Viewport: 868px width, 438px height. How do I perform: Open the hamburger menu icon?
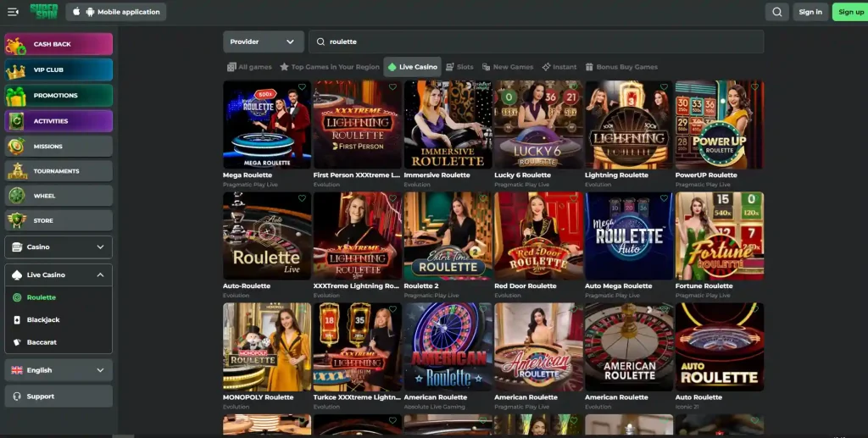pos(13,12)
